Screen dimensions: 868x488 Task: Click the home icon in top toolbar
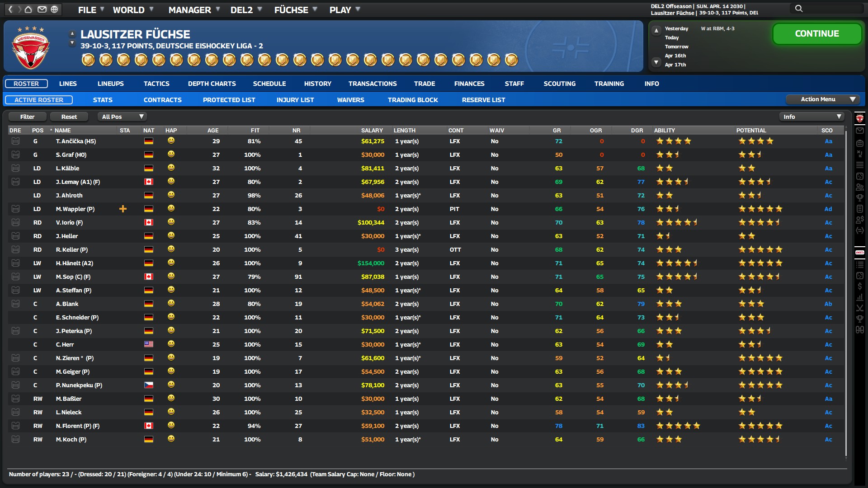(x=28, y=9)
